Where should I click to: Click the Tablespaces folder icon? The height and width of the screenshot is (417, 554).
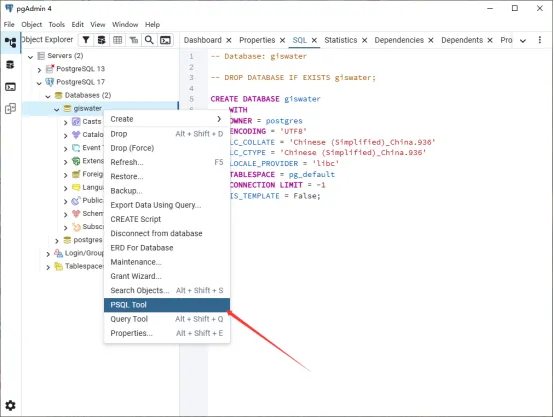(59, 266)
